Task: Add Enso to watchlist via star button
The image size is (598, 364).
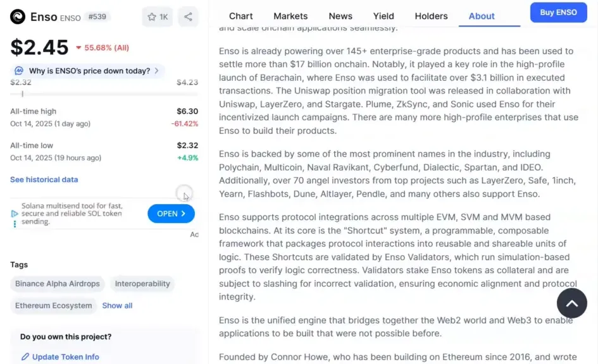Action: [158, 17]
